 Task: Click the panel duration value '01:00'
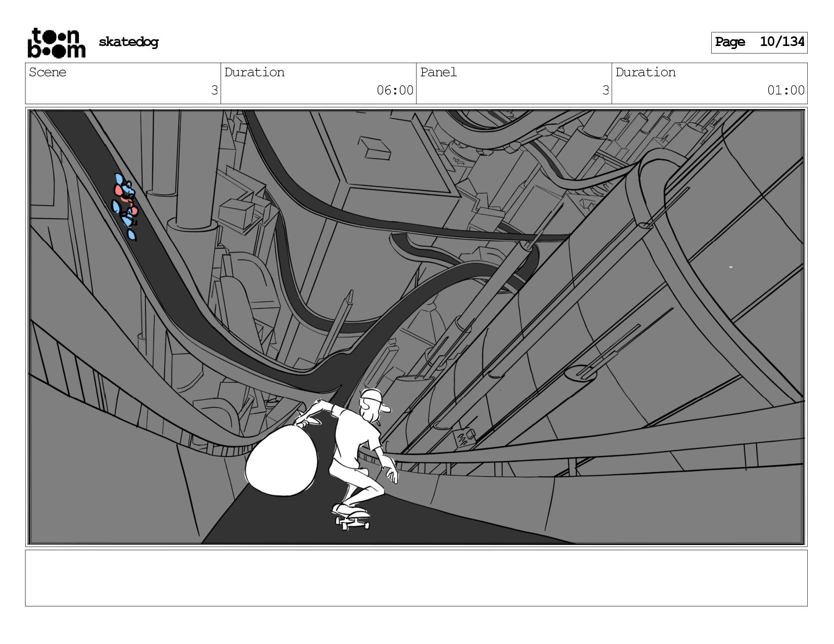[786, 90]
